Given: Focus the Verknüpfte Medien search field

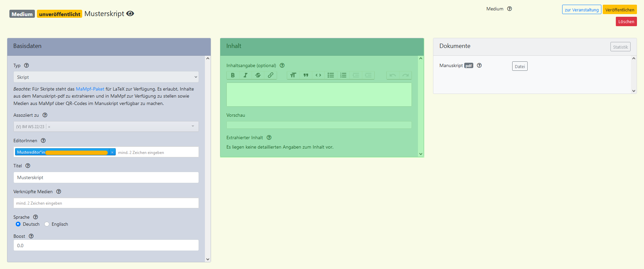Looking at the screenshot, I should (106, 203).
